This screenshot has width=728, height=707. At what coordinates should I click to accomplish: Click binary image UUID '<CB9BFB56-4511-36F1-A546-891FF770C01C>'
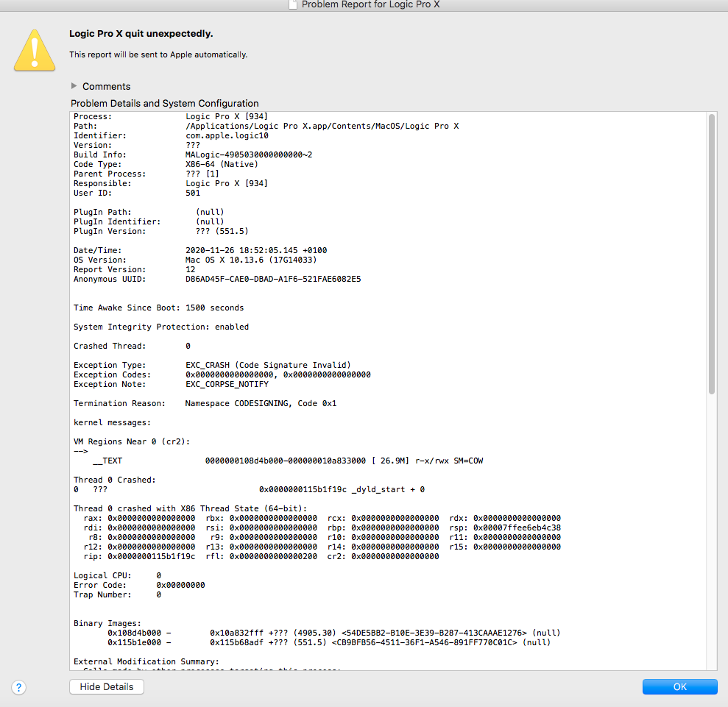[424, 642]
